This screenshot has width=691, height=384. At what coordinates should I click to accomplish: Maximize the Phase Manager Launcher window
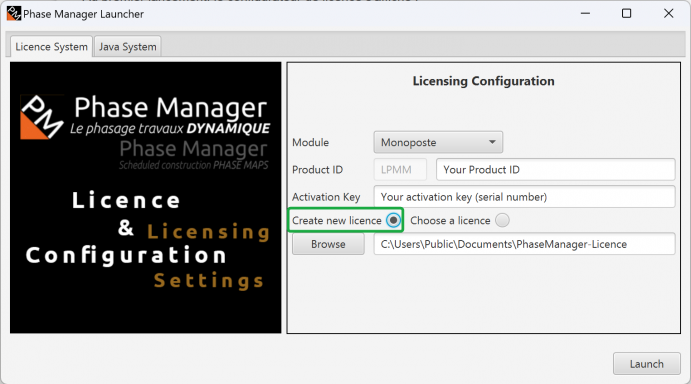(626, 14)
